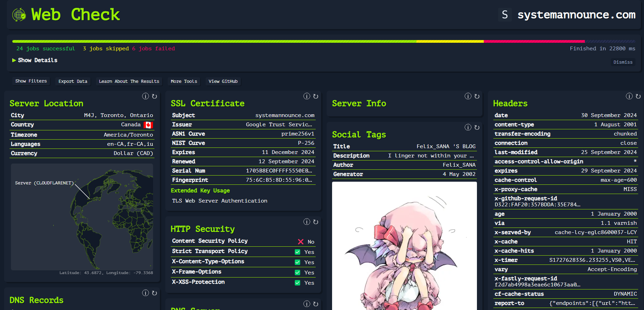Viewport: 644px width, 310px height.
Task: Click the '3 jobs skipped' text
Action: (x=106, y=49)
